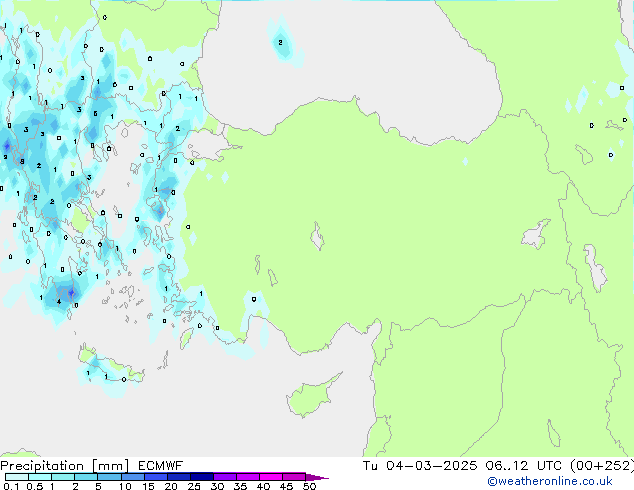Select the 5–10 mm legend swatch
Viewport: 634px width, 490px height.
(x=109, y=477)
